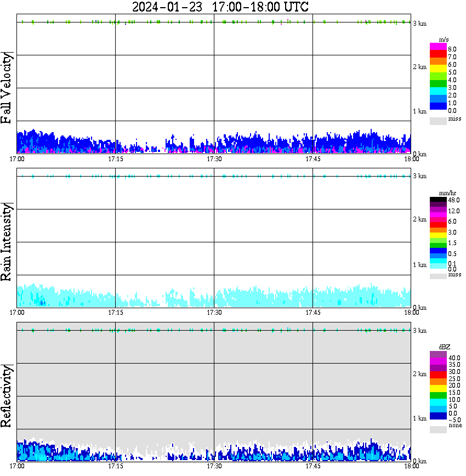Click the orange 20.0 dBZ legend swatch
The image size is (466, 476).
click(x=438, y=382)
